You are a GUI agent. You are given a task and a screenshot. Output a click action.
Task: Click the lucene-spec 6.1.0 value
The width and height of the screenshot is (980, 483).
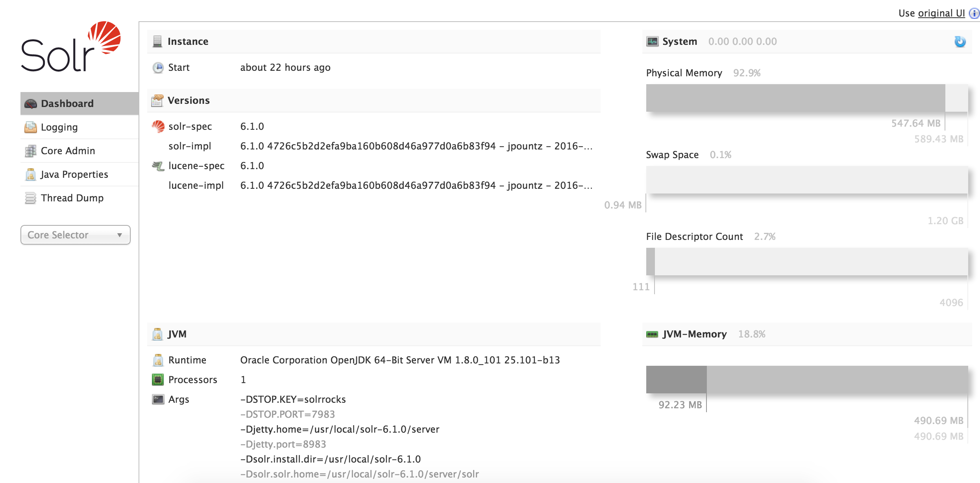tap(252, 166)
